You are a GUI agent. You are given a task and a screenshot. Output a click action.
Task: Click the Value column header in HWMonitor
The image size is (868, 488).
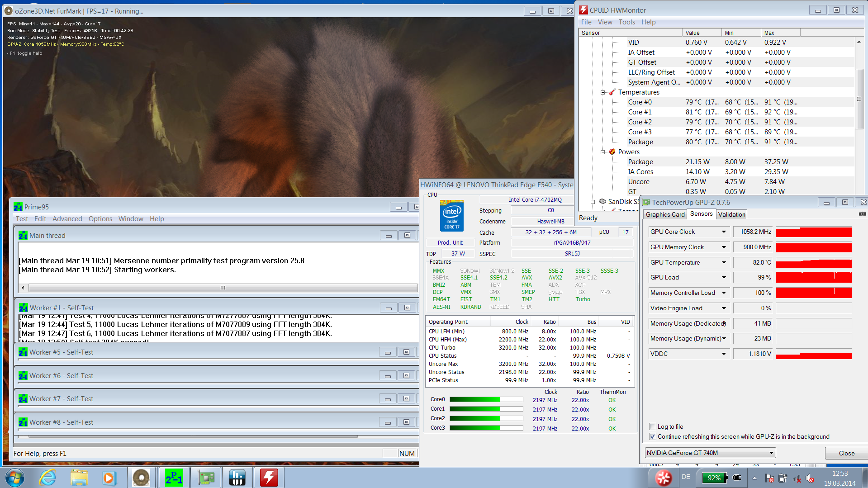[702, 33]
